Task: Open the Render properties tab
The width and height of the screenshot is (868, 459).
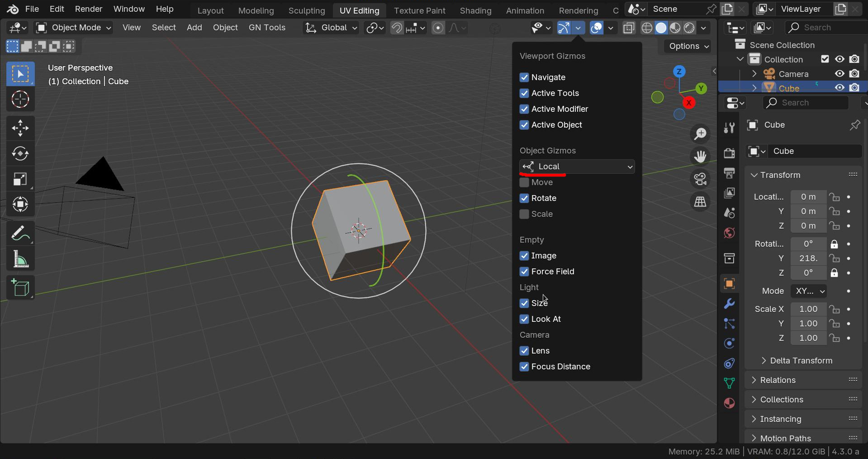Action: pyautogui.click(x=729, y=153)
